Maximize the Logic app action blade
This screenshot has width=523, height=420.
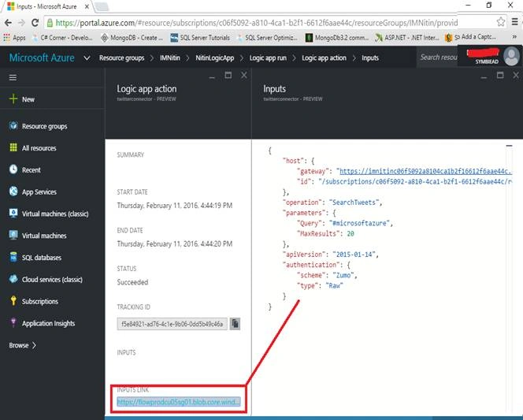pyautogui.click(x=228, y=76)
